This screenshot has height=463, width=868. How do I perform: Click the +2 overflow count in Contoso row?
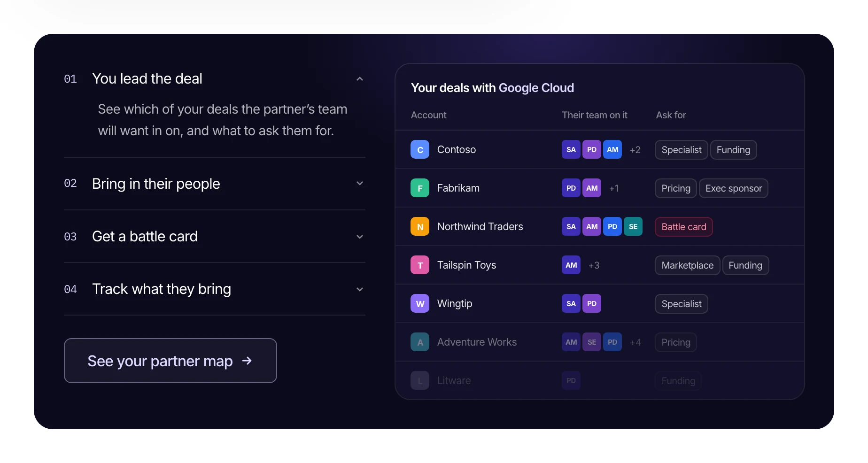635,150
